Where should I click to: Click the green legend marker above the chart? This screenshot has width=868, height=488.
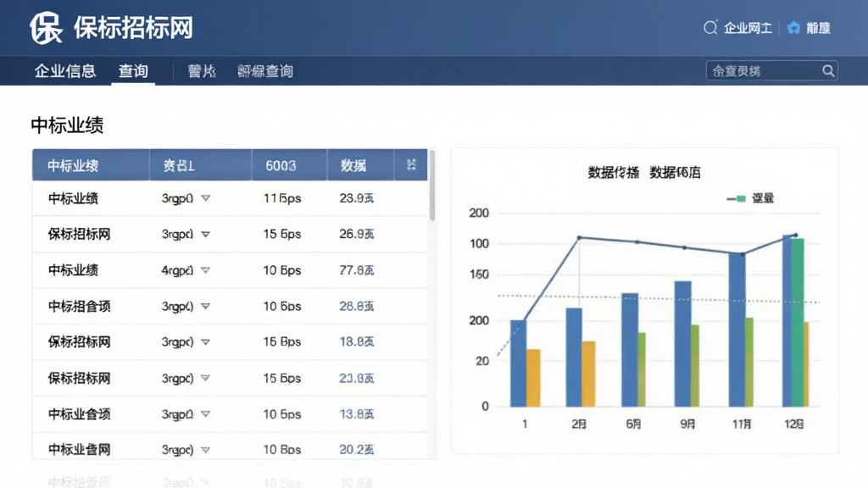click(741, 198)
